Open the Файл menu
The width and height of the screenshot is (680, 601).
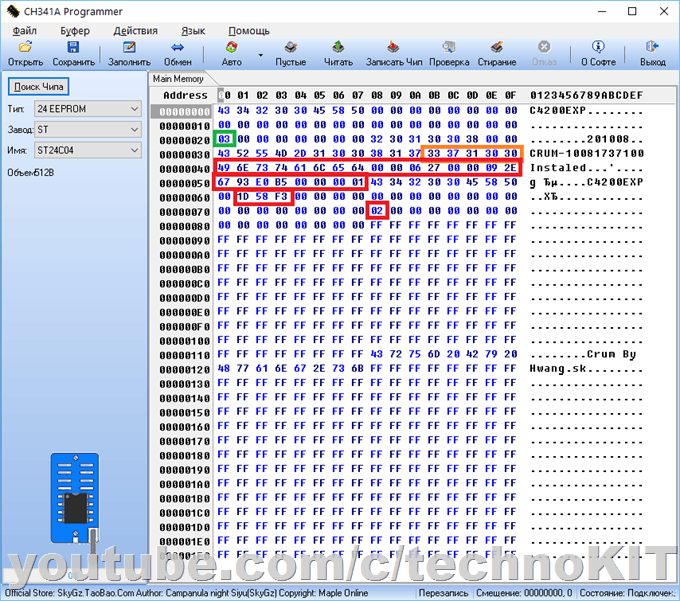pos(24,31)
